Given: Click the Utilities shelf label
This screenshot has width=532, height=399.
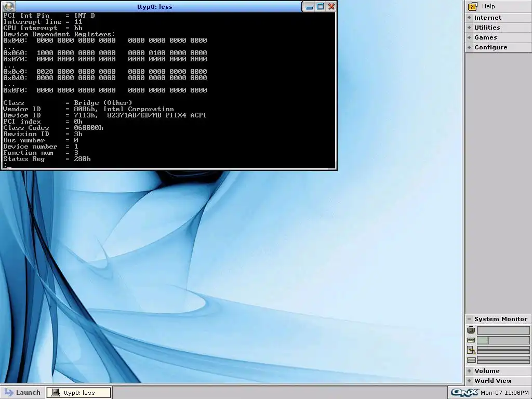Looking at the screenshot, I should click(487, 28).
